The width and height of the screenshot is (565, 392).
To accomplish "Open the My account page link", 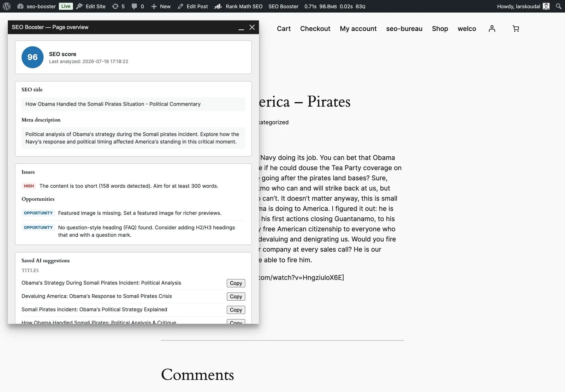I will click(358, 29).
